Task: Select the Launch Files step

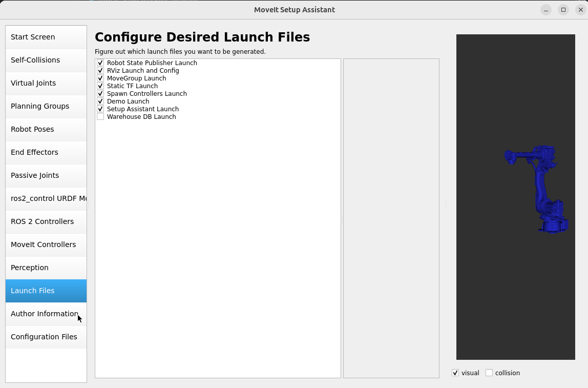Action: click(46, 291)
